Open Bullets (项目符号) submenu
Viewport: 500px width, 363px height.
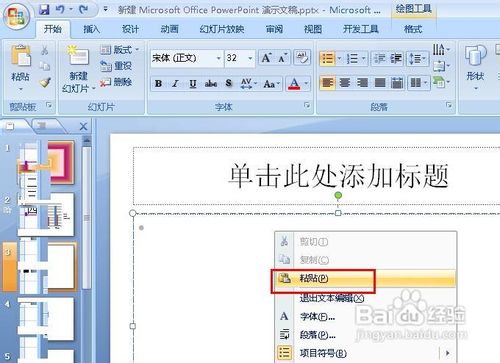[365, 353]
